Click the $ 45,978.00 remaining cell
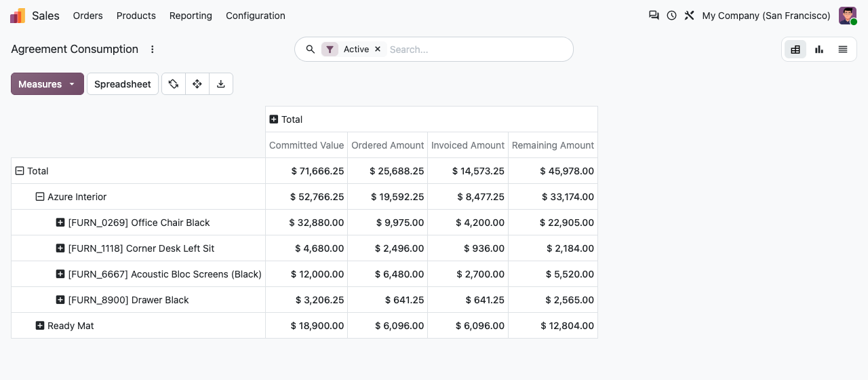The height and width of the screenshot is (380, 868). (x=553, y=171)
